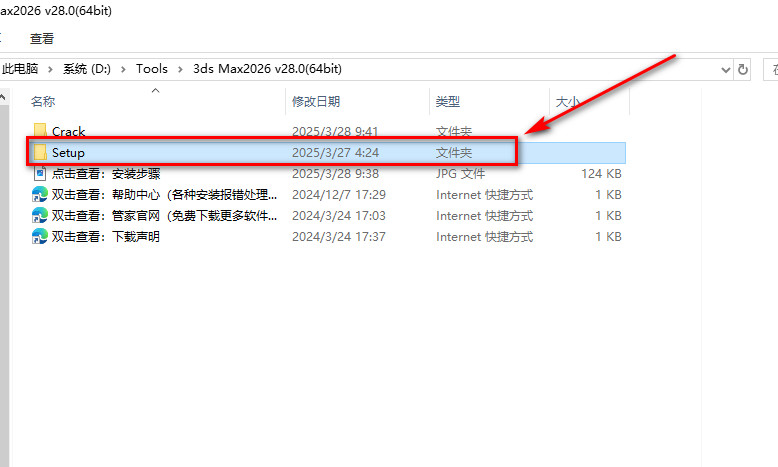
Task: Click the 124 KB size cell
Action: tap(601, 174)
